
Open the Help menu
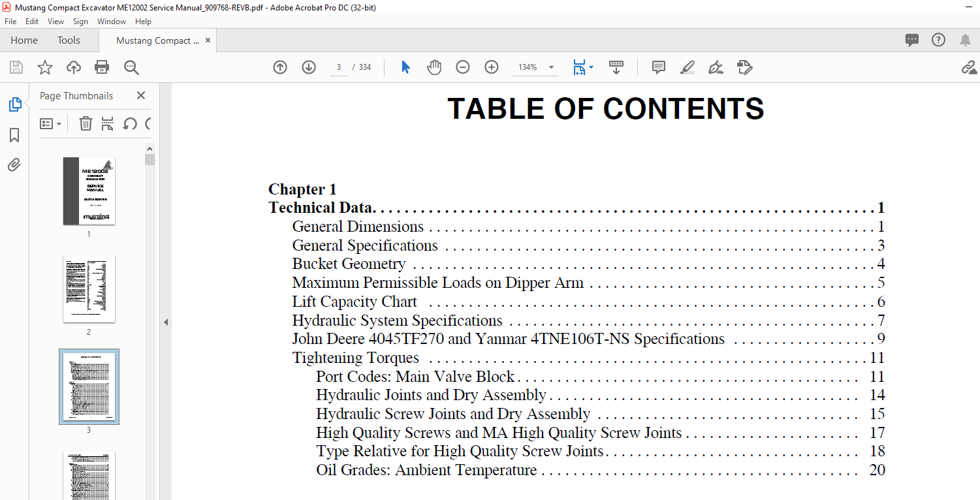tap(143, 22)
